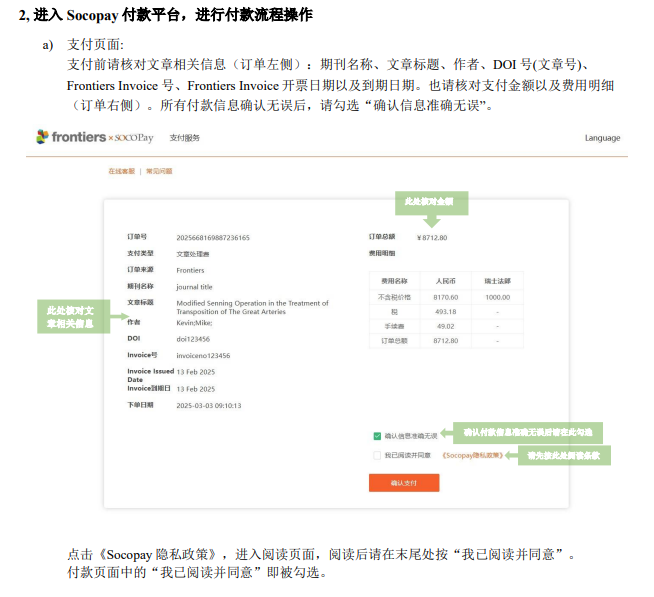Select order number 2025668169887236165

tap(213, 238)
